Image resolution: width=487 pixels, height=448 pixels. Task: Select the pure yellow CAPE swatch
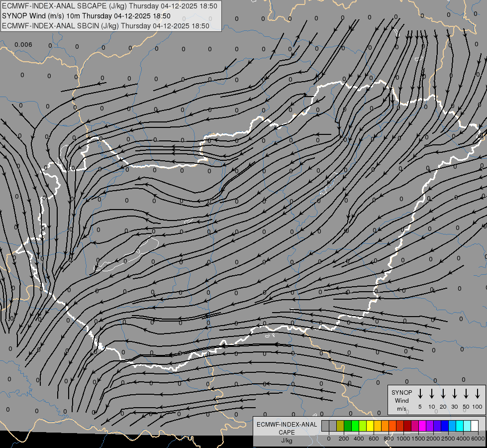[x=370, y=426]
